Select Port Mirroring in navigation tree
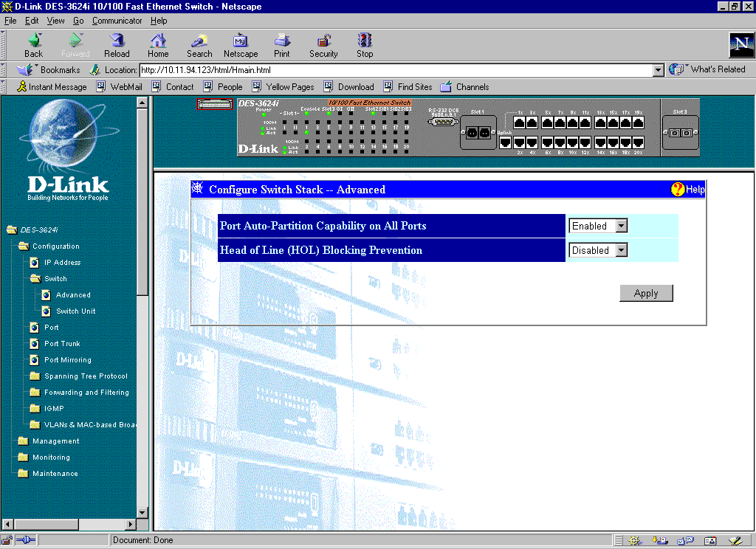Image resolution: width=756 pixels, height=549 pixels. (x=67, y=360)
